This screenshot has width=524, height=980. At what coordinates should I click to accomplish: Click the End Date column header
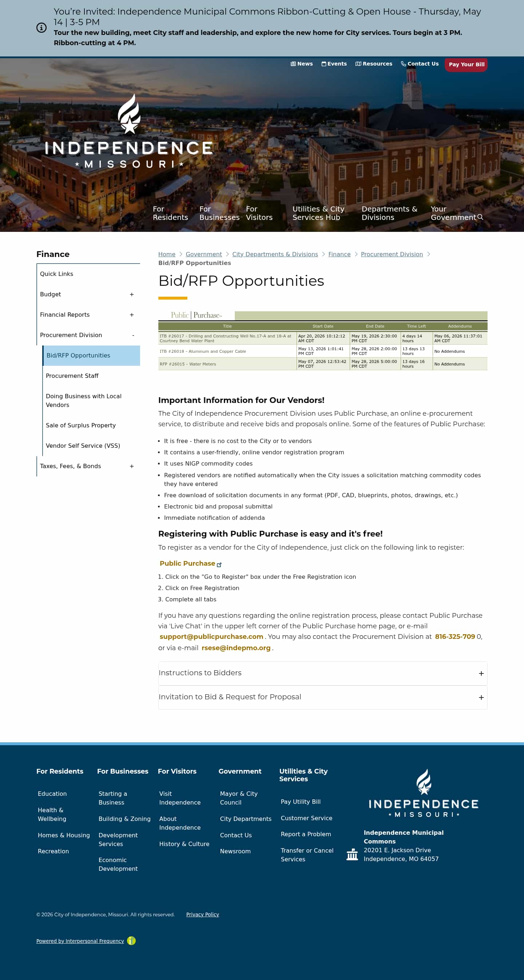pos(375,327)
